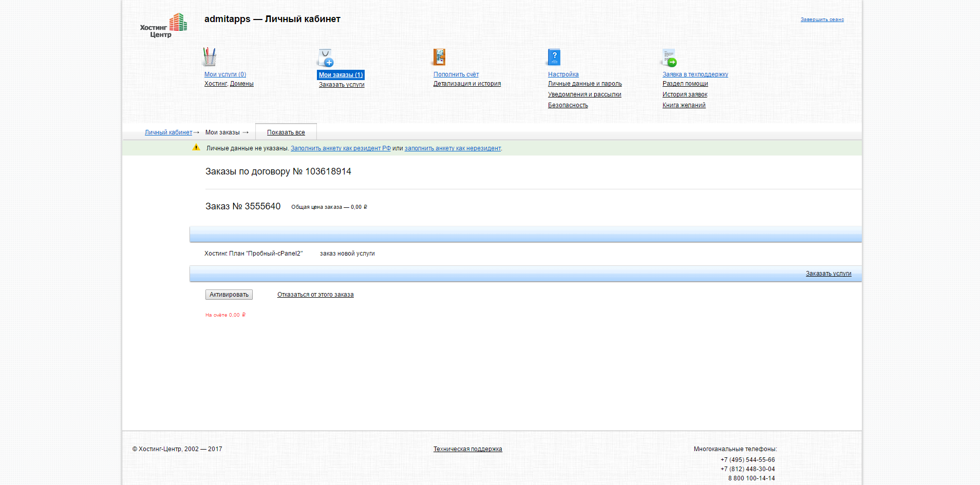
Task: Click the shopping bag icon above Мои заказы
Action: click(325, 58)
